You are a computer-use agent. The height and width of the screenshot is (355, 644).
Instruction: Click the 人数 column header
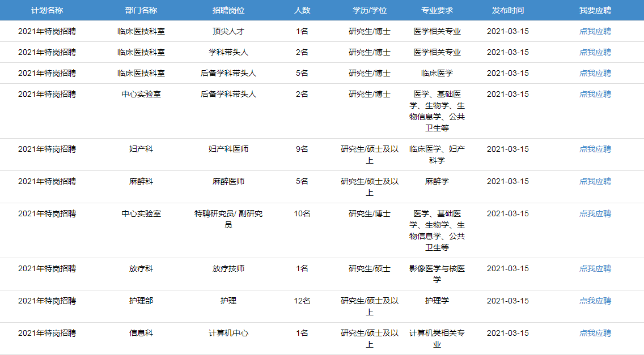(302, 10)
